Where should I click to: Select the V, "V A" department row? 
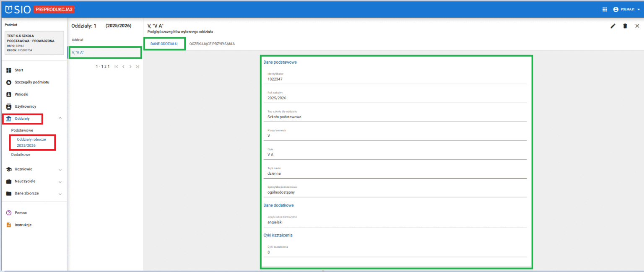(x=105, y=53)
